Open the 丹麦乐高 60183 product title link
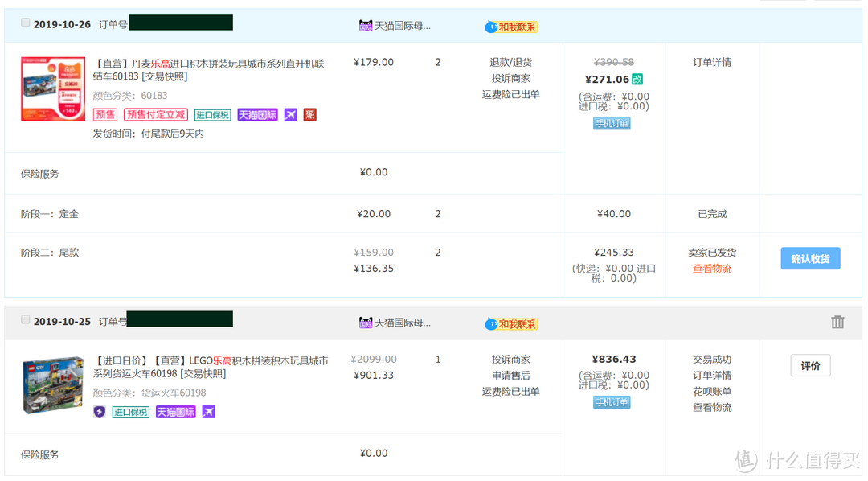This screenshot has height=481, width=868. coord(209,69)
